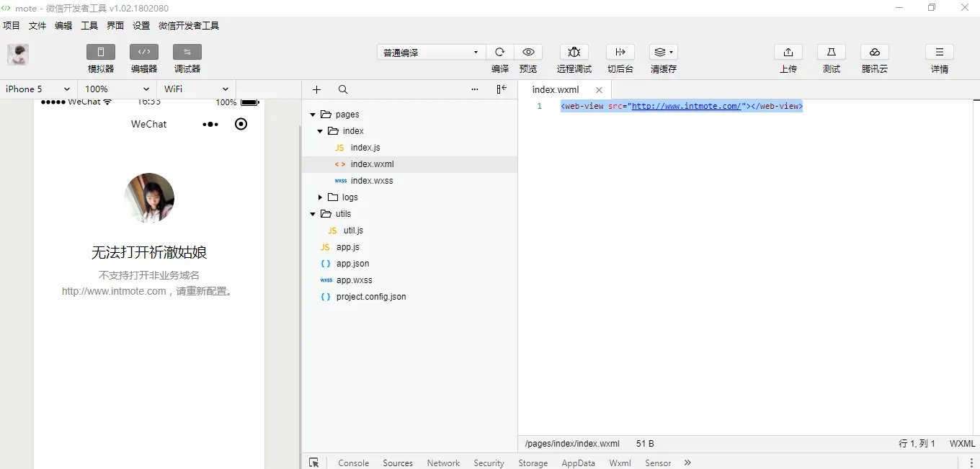The width and height of the screenshot is (980, 469).
Task: Open the 设置 menu
Action: click(141, 25)
